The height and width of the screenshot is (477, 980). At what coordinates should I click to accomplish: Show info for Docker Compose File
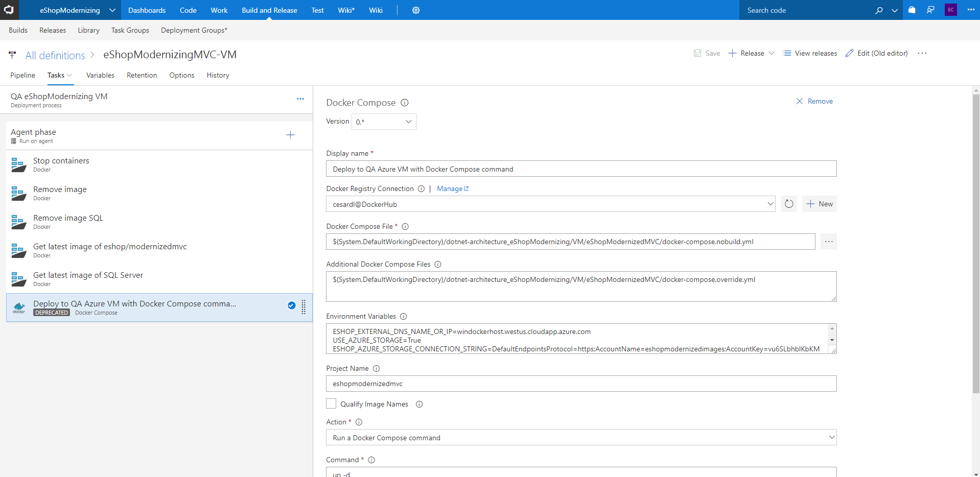click(x=405, y=227)
